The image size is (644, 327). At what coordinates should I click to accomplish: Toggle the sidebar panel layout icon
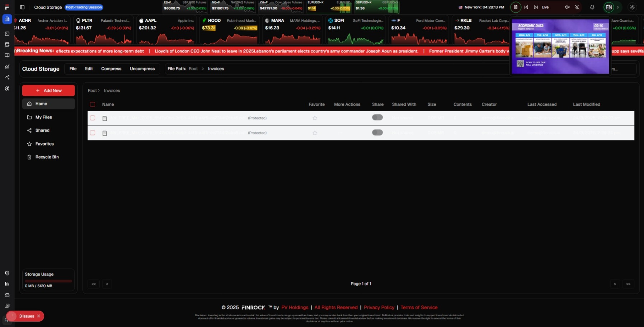(22, 7)
